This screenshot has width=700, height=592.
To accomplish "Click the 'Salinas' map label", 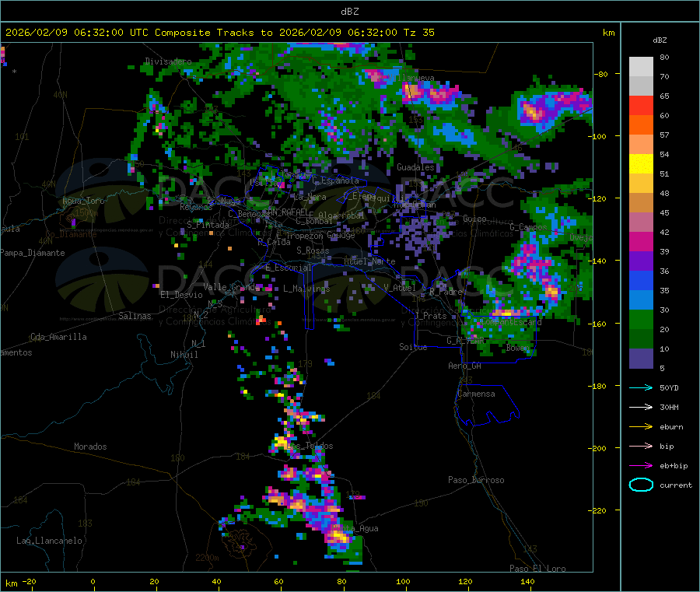I will tap(135, 316).
